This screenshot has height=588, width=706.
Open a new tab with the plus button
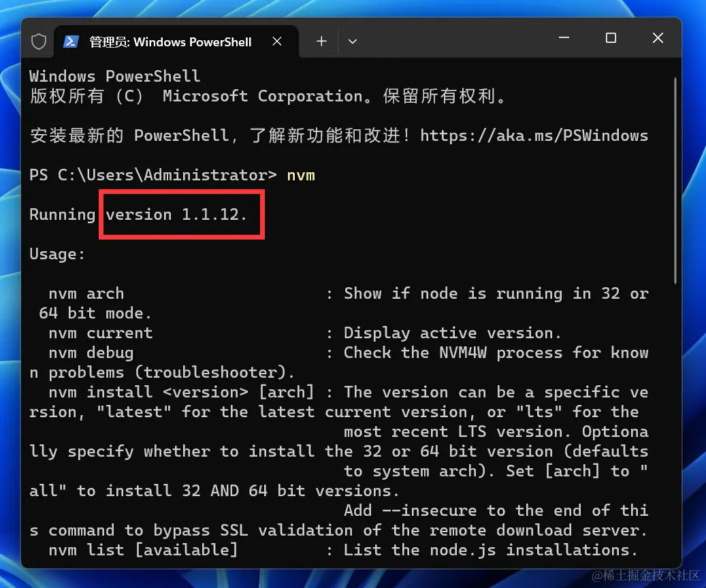pyautogui.click(x=321, y=42)
